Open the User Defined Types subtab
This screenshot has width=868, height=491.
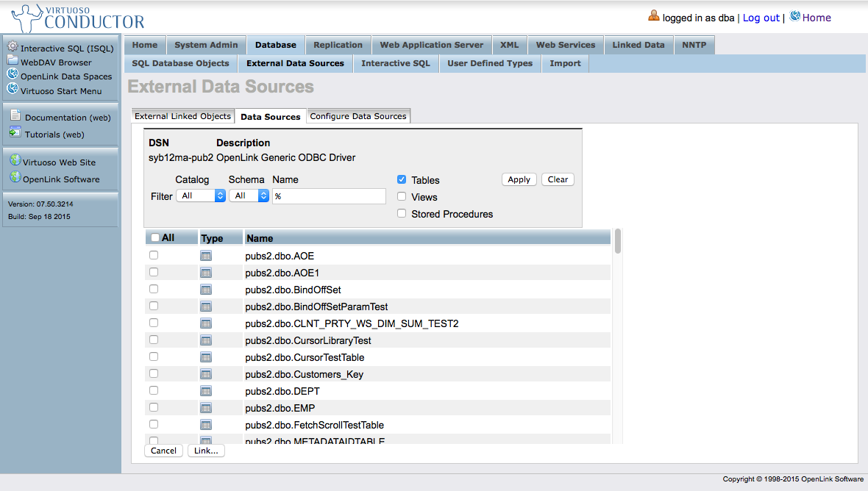[x=490, y=64]
